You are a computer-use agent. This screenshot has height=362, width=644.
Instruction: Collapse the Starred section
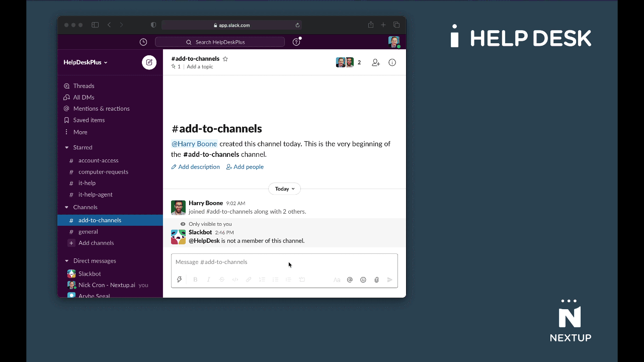pos(66,148)
